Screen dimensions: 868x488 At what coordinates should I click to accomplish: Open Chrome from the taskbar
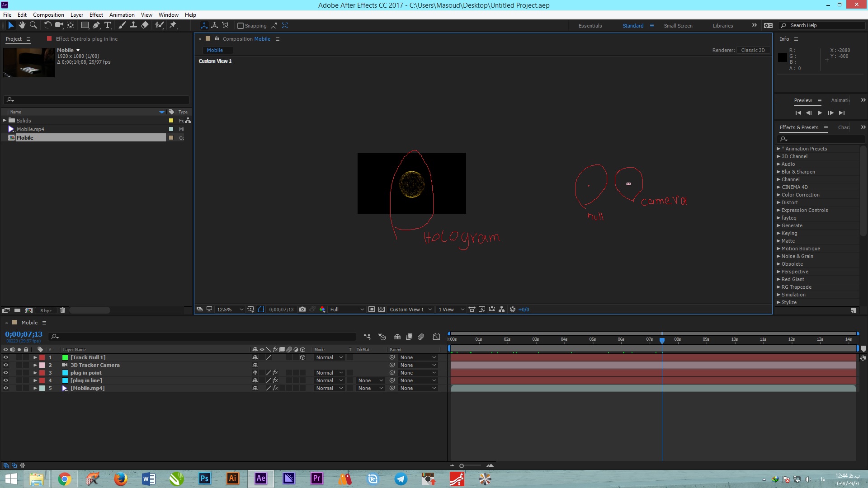pyautogui.click(x=64, y=479)
